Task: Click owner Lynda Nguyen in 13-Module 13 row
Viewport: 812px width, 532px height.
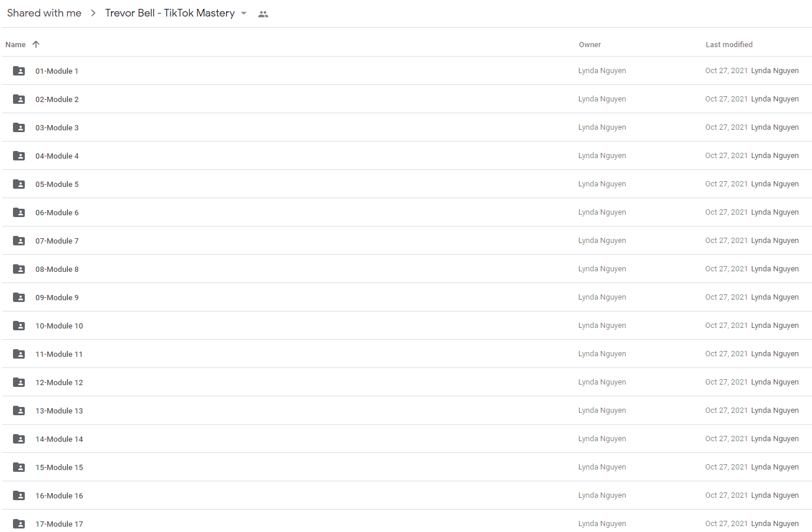Action: coord(602,411)
